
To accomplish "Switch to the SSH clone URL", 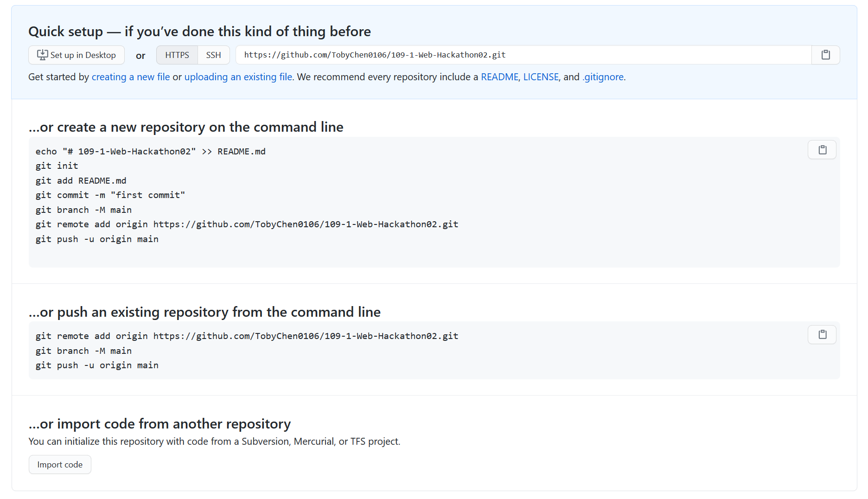I will point(213,55).
